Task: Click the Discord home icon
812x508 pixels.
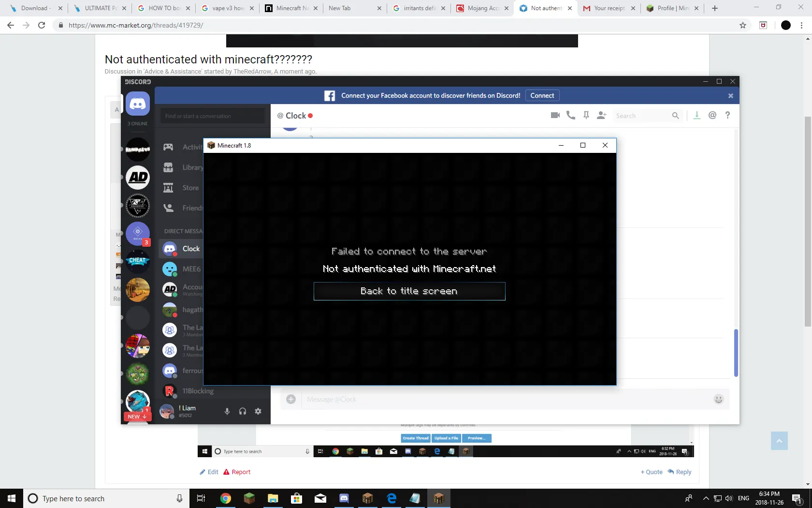Action: 138,104
